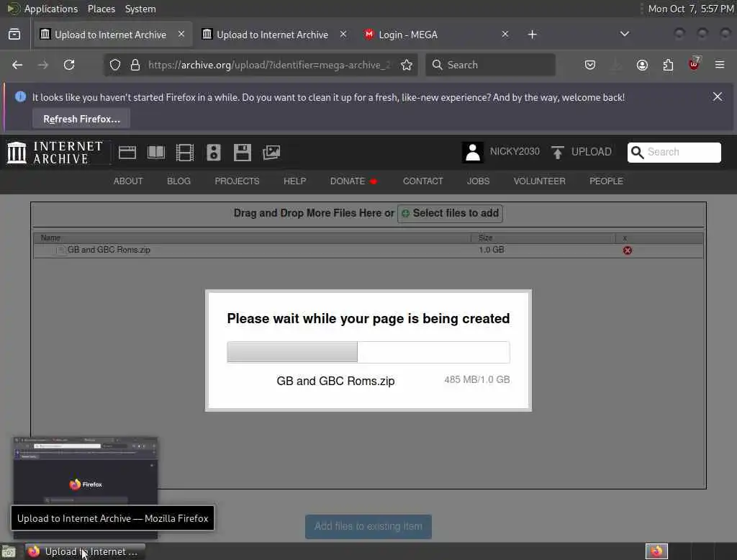The width and height of the screenshot is (737, 560).
Task: Click Add files to existing item button
Action: tap(368, 527)
